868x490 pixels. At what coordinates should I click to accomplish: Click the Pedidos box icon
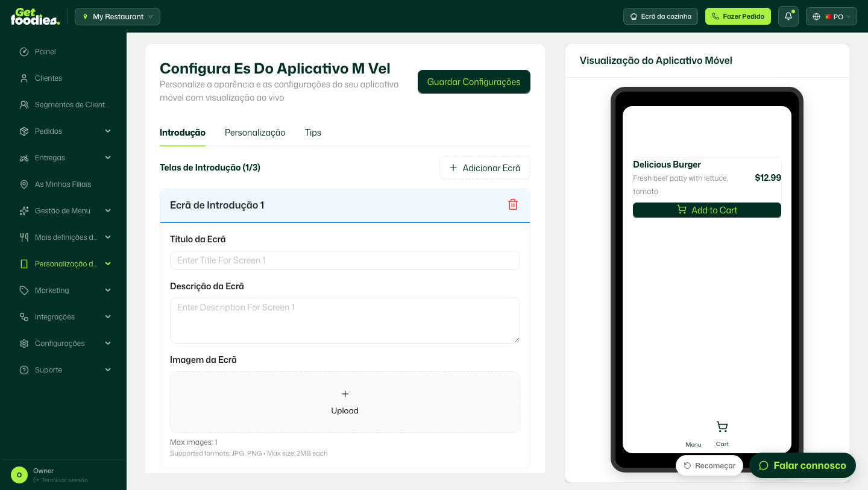tap(24, 131)
